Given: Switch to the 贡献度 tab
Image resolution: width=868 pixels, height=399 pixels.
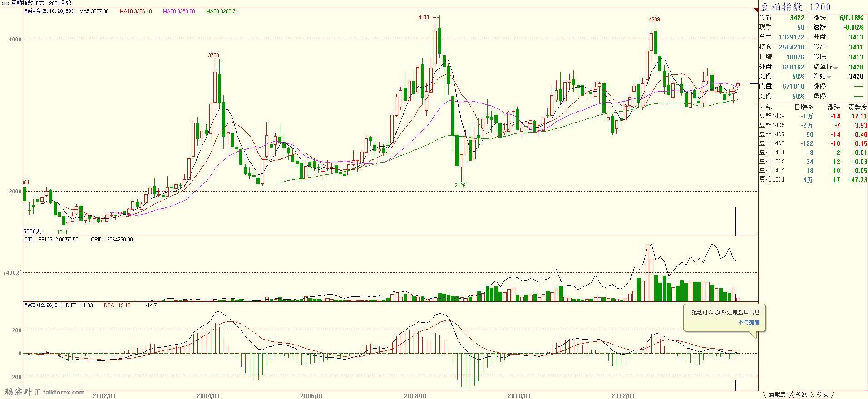Looking at the screenshot, I should (x=777, y=394).
